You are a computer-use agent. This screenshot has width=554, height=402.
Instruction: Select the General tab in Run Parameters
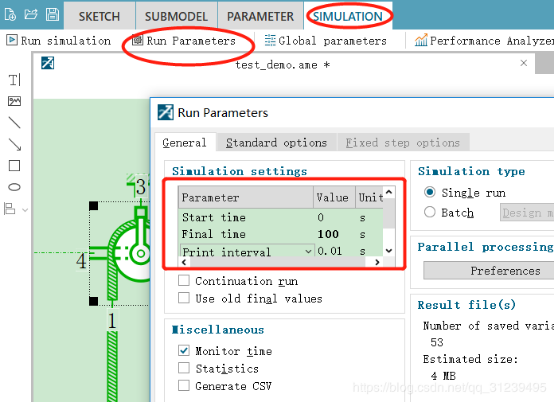[x=184, y=143]
